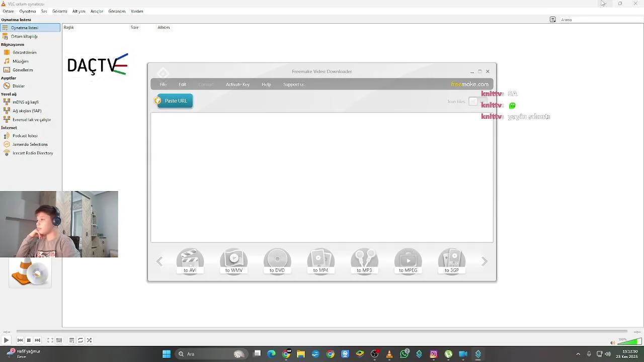Select the to 3GP conversion format icon
644x362 pixels.
point(451,261)
